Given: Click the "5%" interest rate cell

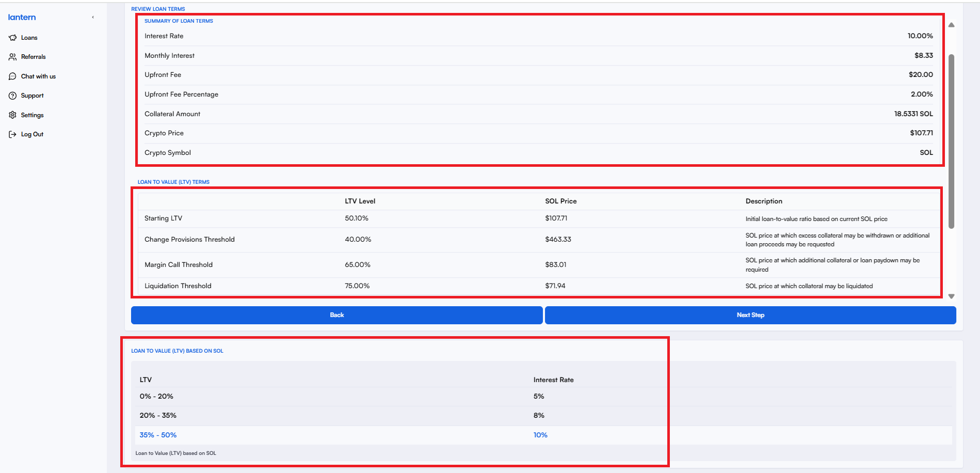Looking at the screenshot, I should tap(539, 397).
